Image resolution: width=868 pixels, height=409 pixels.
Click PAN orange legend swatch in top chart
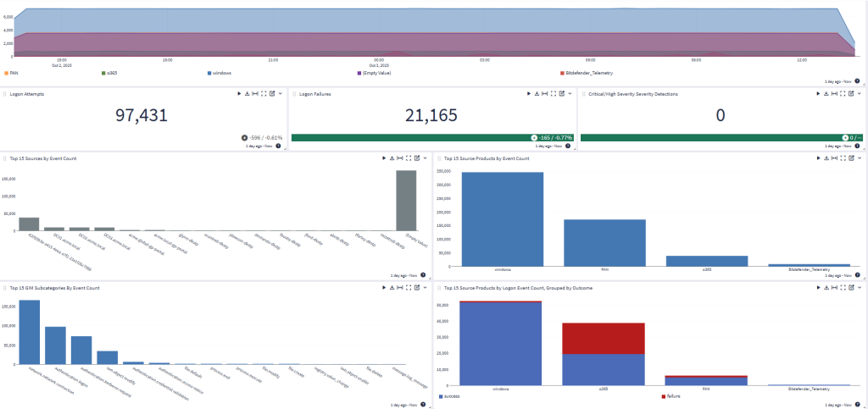click(x=6, y=73)
